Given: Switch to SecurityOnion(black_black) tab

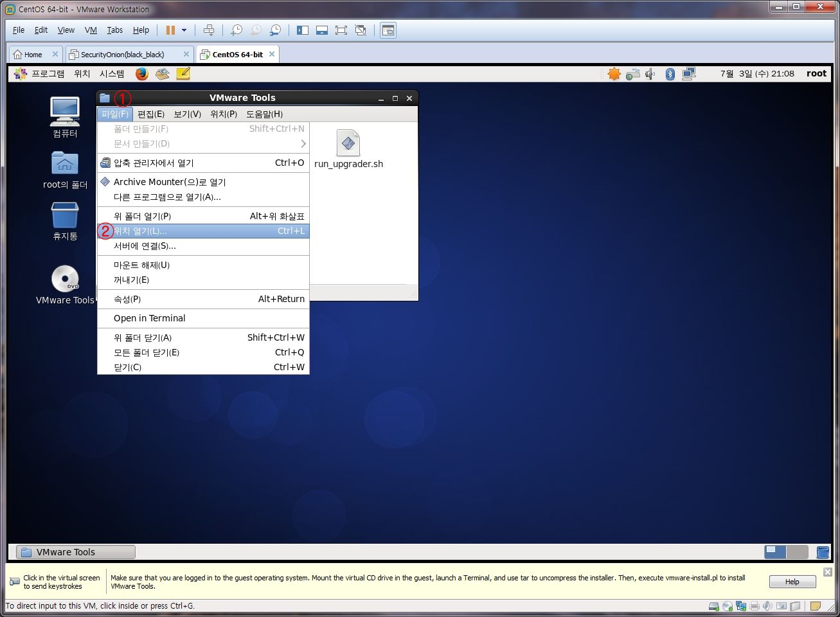Looking at the screenshot, I should click(x=122, y=55).
